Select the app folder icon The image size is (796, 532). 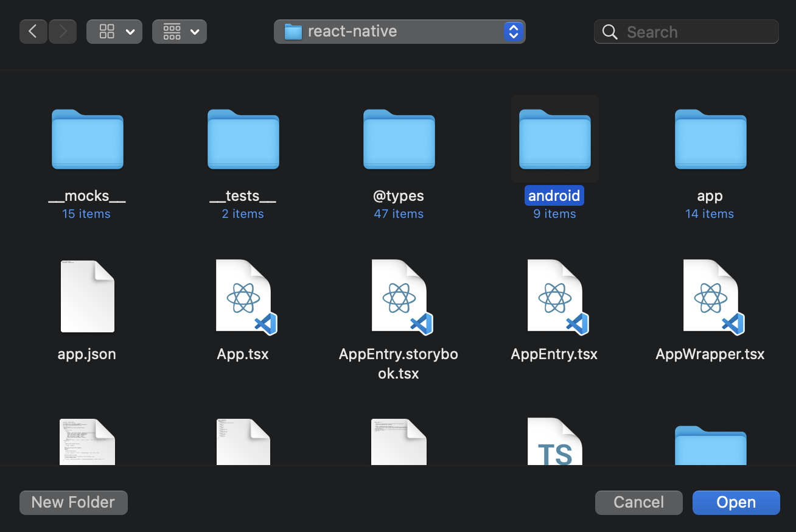coord(710,139)
